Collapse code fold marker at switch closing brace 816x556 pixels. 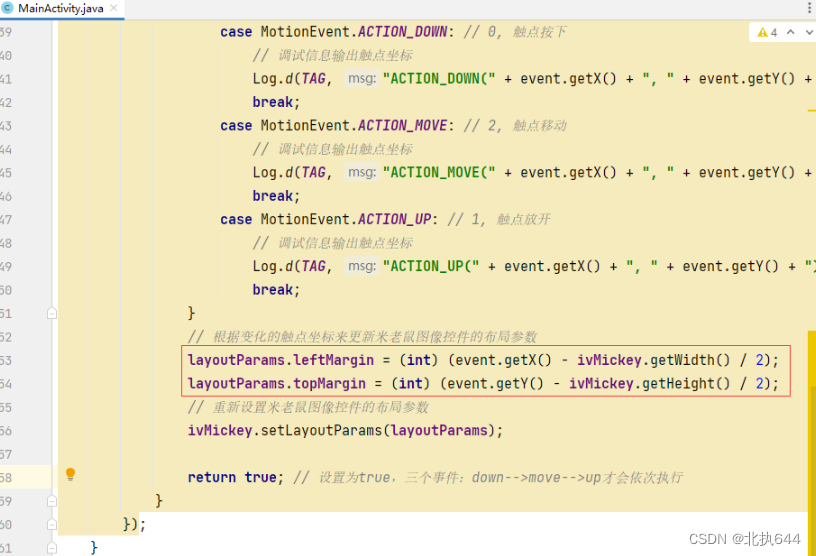[52, 313]
